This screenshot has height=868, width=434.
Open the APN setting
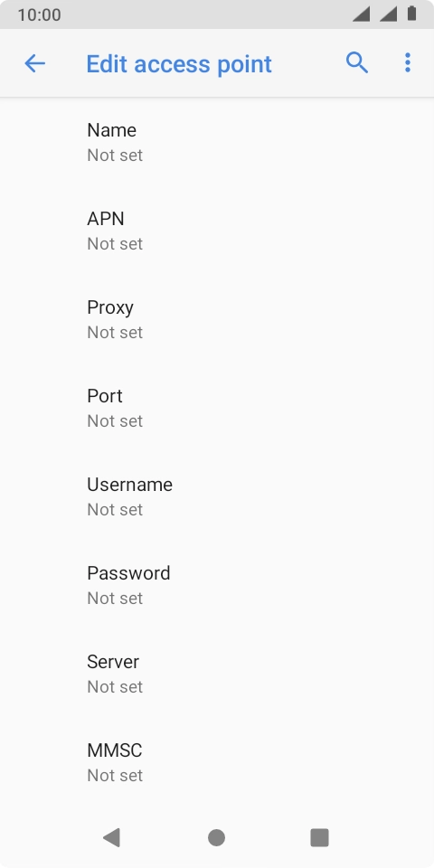coord(217,231)
